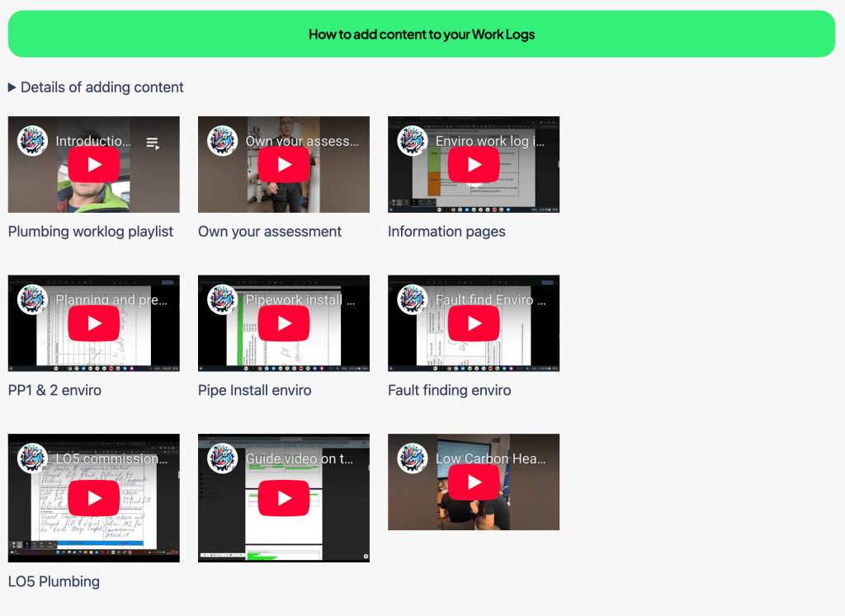Click channel avatar on Introduction video

pyautogui.click(x=32, y=141)
